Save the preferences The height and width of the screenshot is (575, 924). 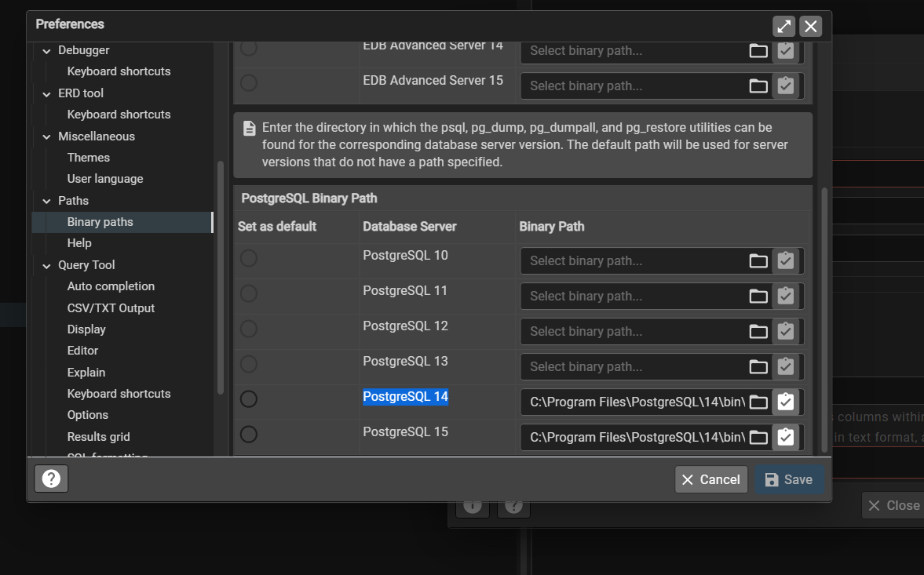788,479
